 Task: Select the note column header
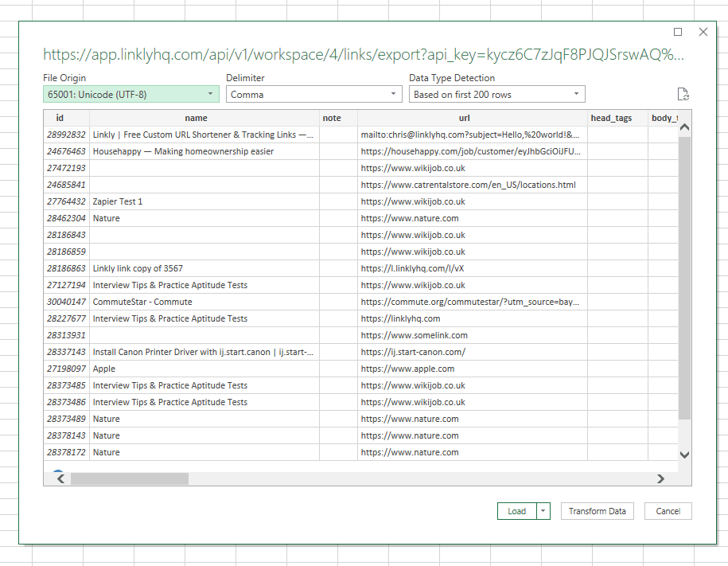[332, 118]
